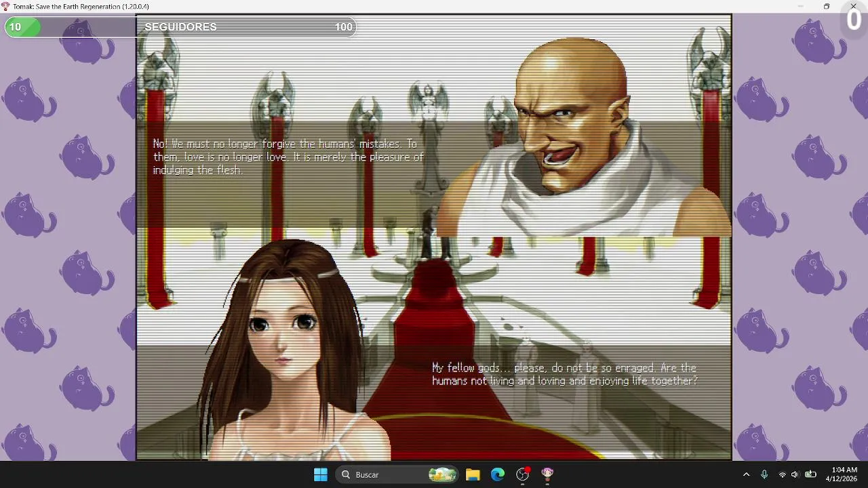Open the taskbar app with red notification dot
Image resolution: width=868 pixels, height=488 pixels.
click(523, 474)
